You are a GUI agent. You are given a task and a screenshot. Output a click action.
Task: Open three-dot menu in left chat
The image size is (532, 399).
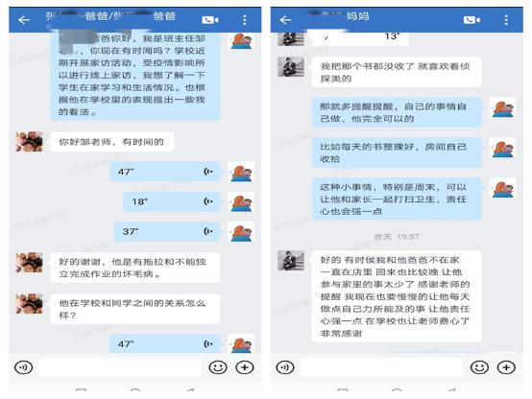point(245,20)
